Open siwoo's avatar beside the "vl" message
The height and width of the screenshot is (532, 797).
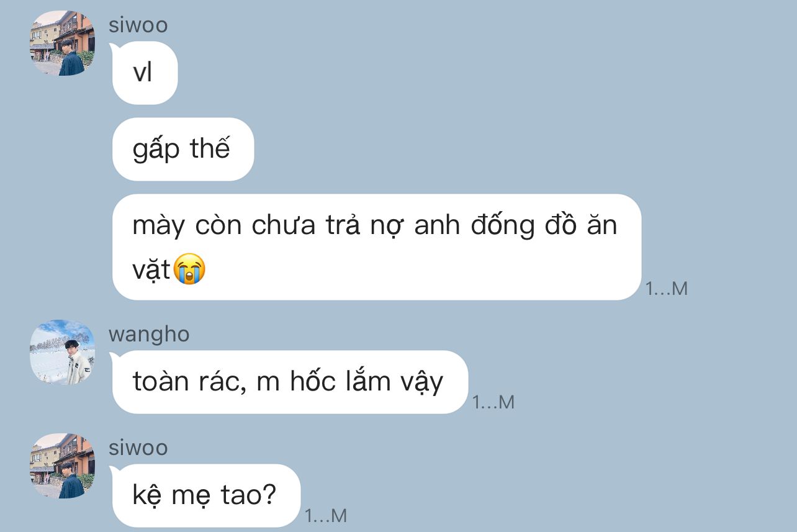point(62,43)
